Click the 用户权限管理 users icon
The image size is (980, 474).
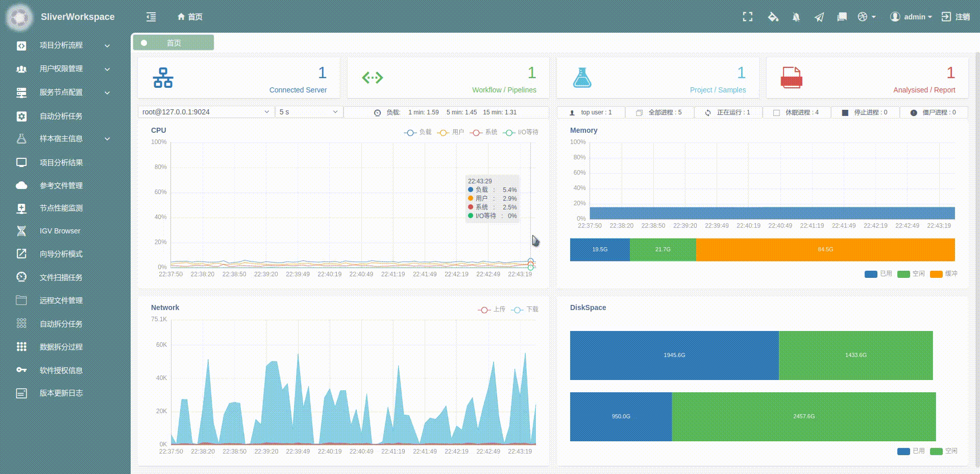(x=21, y=69)
